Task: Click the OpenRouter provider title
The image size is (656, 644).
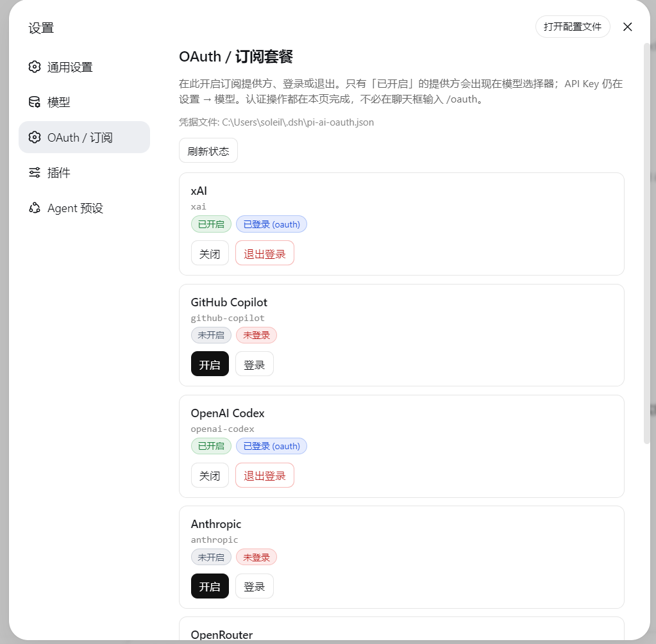Action: 222,635
